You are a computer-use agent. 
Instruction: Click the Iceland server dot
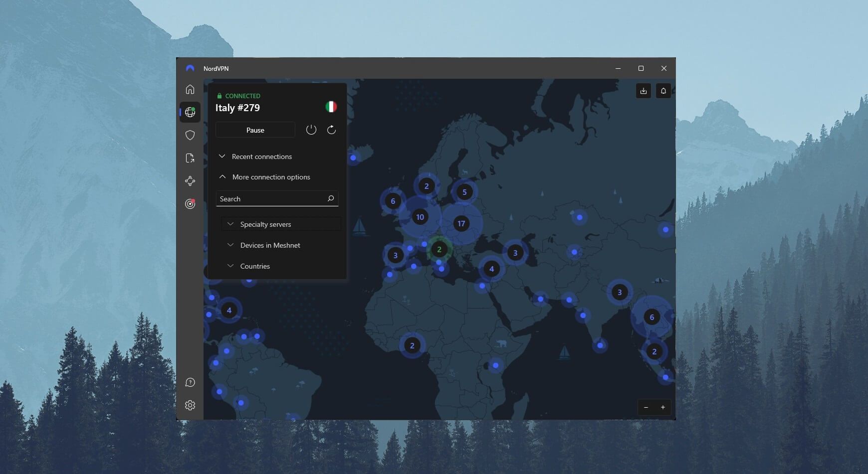click(x=353, y=158)
